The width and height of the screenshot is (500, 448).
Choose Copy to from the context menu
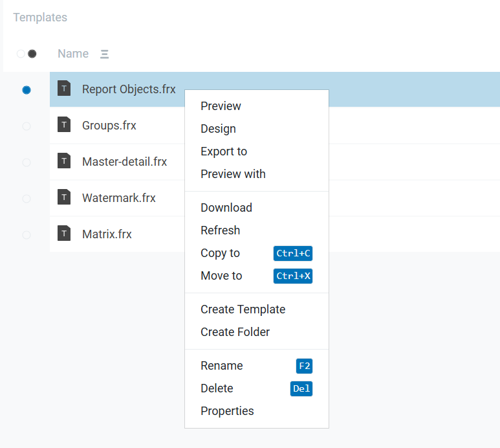click(x=220, y=253)
